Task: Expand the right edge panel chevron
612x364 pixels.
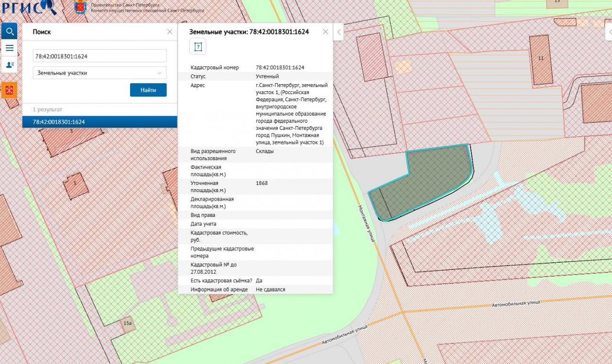Action: point(609,32)
